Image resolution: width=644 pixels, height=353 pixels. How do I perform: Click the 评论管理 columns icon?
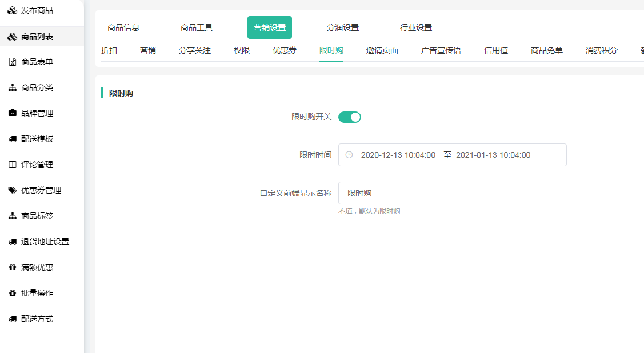click(x=12, y=165)
